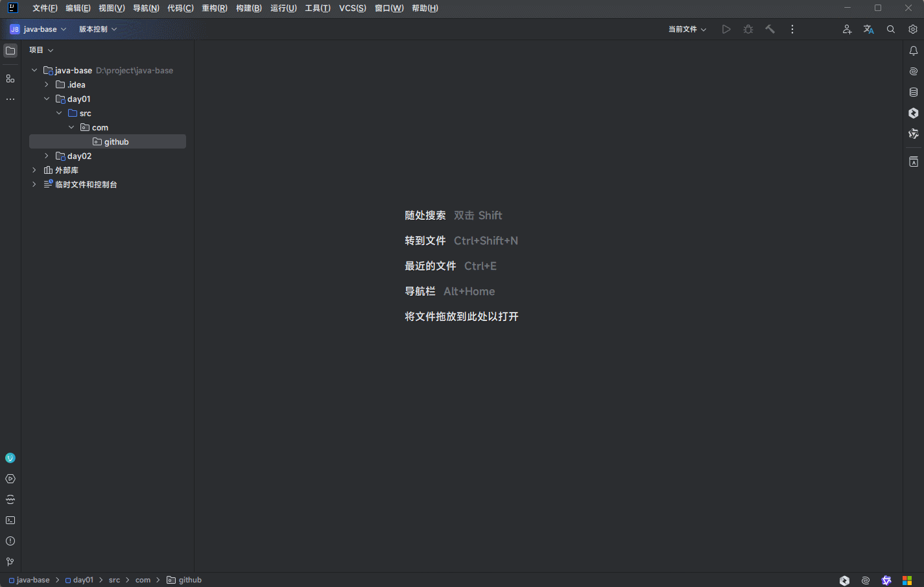Click the Debug bug icon
Viewport: 924px width, 587px height.
(x=748, y=29)
